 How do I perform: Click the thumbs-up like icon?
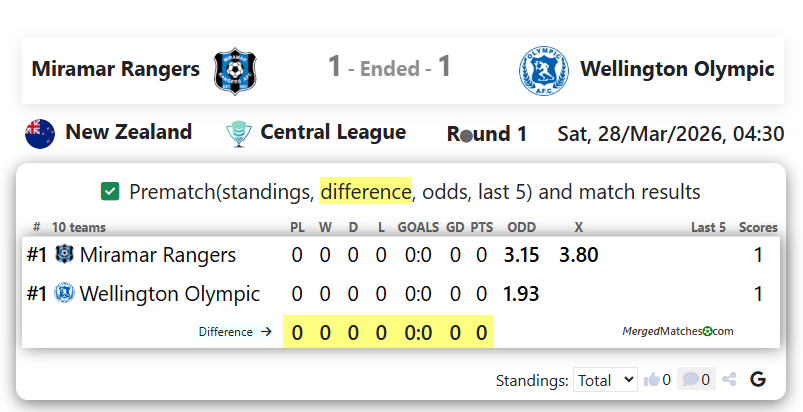coord(652,380)
